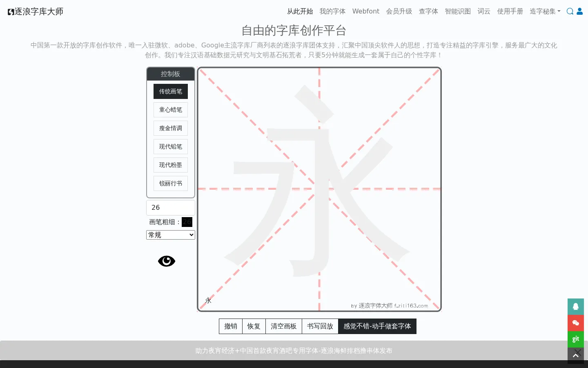This screenshot has width=588, height=368.
Task: Open the search icon in the navbar
Action: pos(570,11)
